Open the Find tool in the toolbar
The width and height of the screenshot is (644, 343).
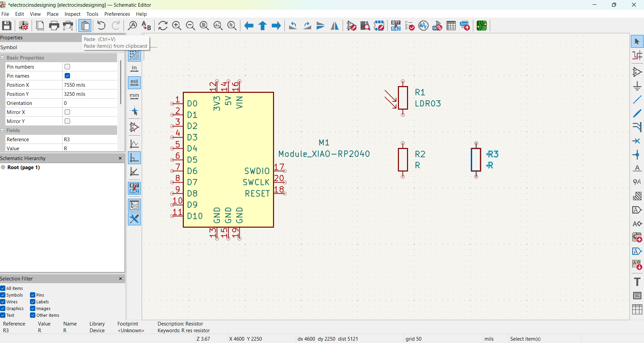[133, 26]
